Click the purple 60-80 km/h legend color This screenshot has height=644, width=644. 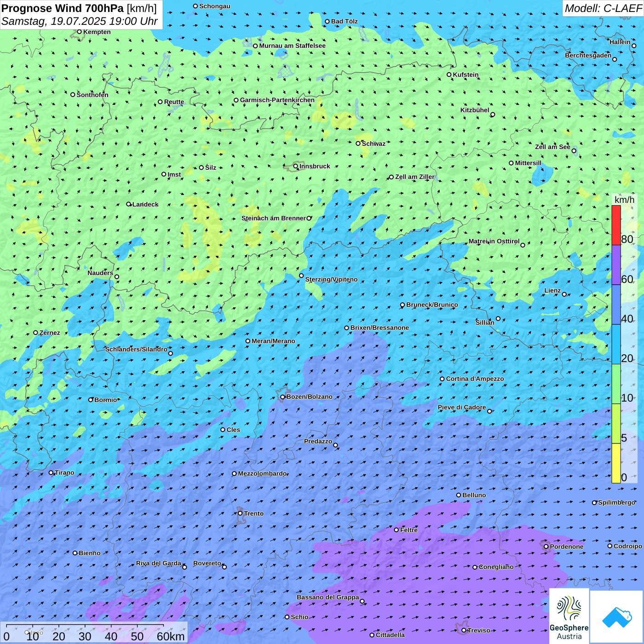click(x=616, y=265)
